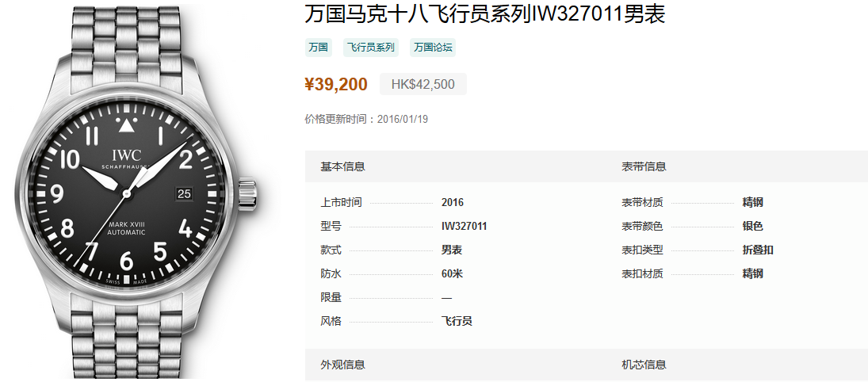
Task: Click the 万国 brand tag
Action: (319, 48)
